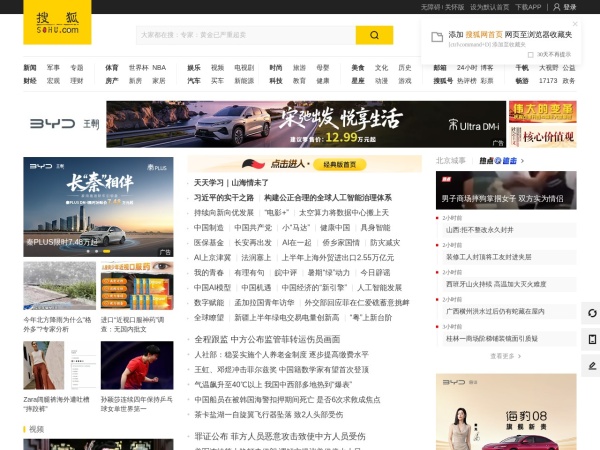The height and width of the screenshot is (450, 600).
Task: Click 无障碍 in the top bar
Action: (x=430, y=7)
